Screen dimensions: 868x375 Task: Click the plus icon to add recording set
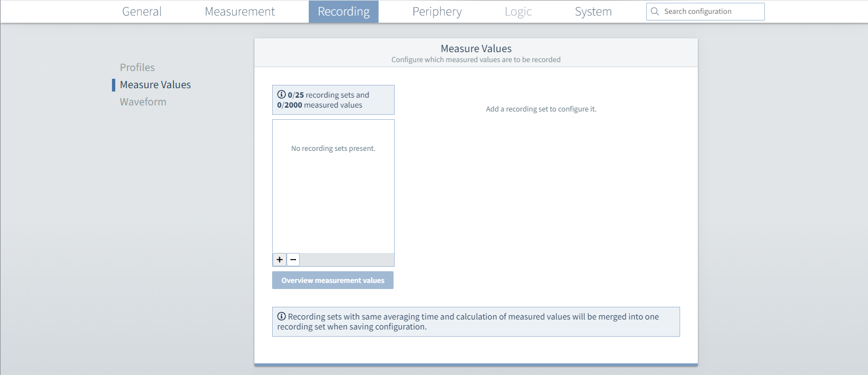(x=279, y=260)
